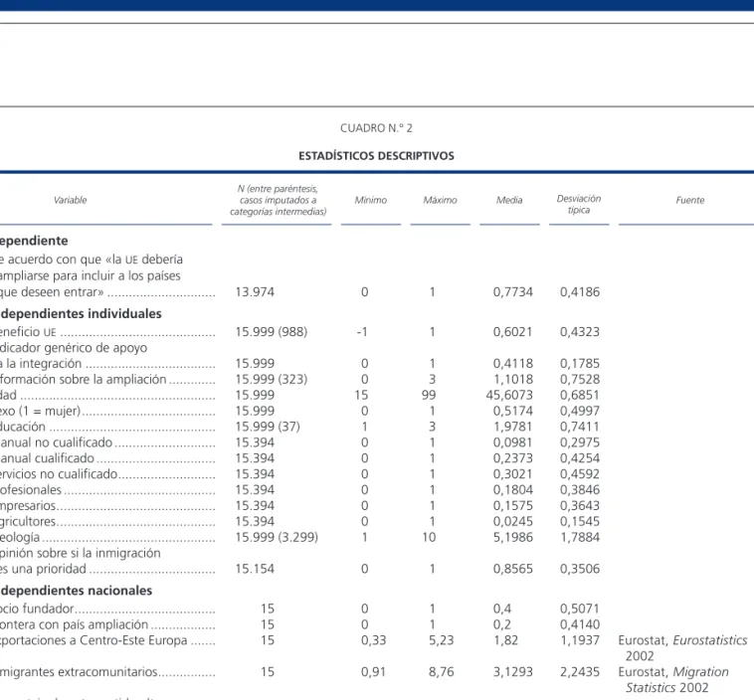Click the '15.999 (988)' cell
The height and width of the screenshot is (700, 754).
pyautogui.click(x=271, y=332)
